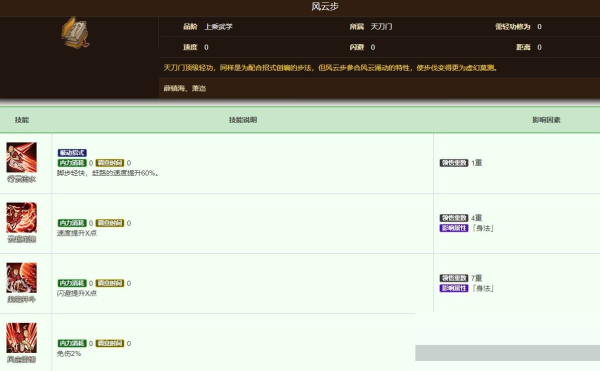Click yellow cooldown badge in first skill row
The height and width of the screenshot is (371, 600).
(x=110, y=163)
